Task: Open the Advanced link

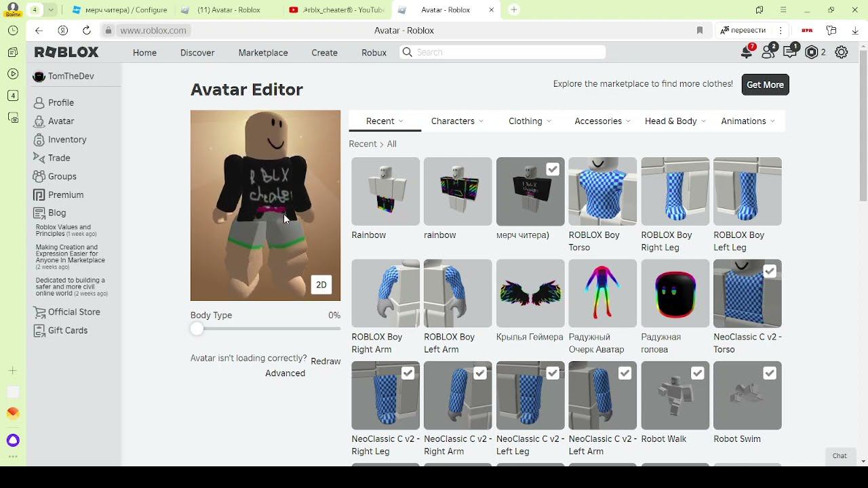Action: pos(285,373)
